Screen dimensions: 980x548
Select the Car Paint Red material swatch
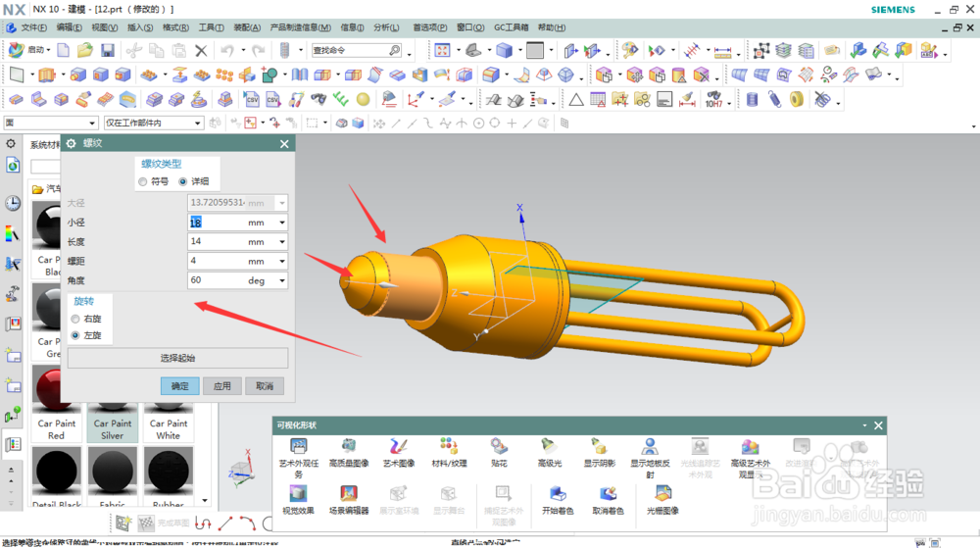click(x=56, y=403)
